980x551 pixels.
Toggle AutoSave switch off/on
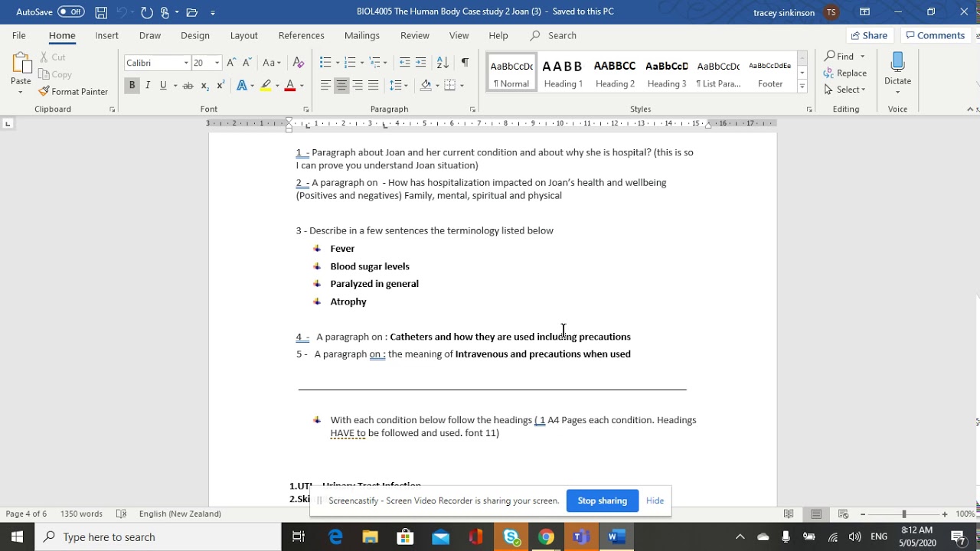tap(71, 11)
